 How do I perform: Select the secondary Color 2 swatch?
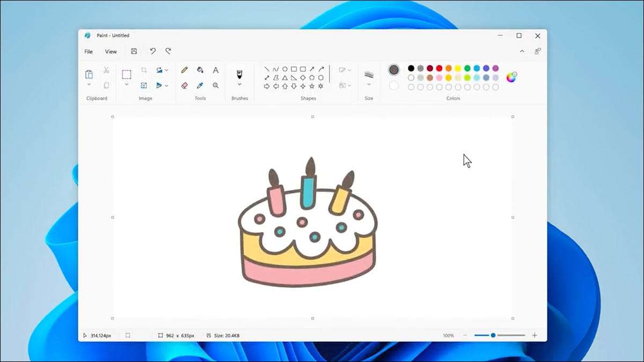(x=394, y=85)
